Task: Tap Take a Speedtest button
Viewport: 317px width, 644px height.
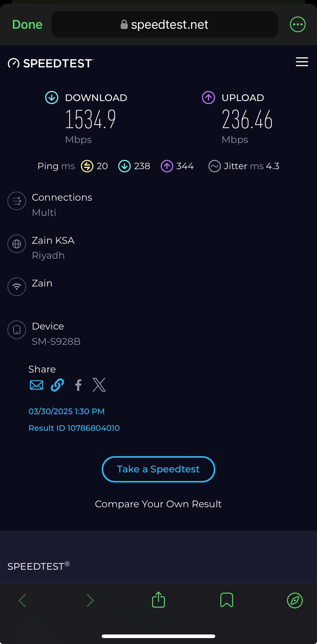Action: [x=158, y=469]
